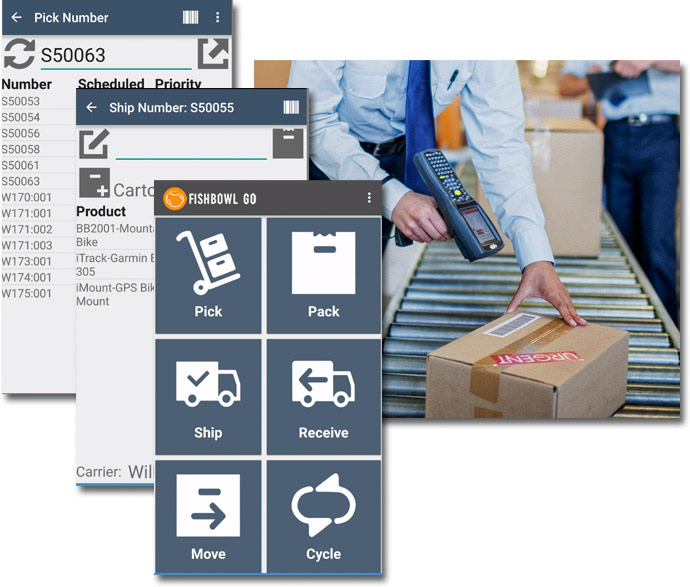Open the Pack module tile
Viewport: 690px width, 587px height.
pos(323,275)
